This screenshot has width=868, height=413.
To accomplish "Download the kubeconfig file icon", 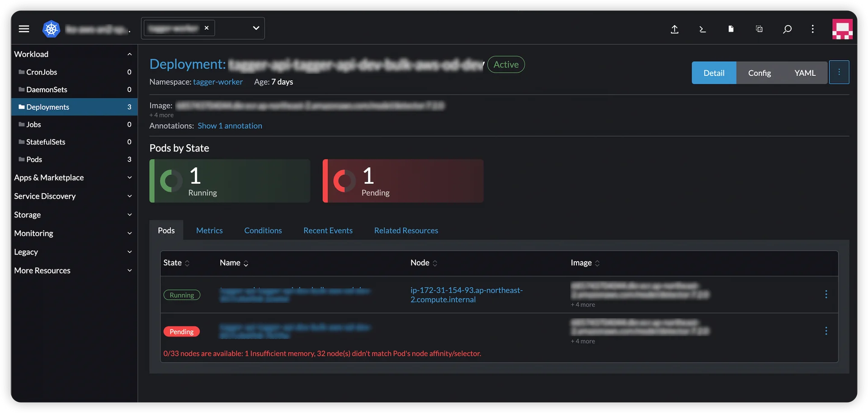I will coord(731,29).
